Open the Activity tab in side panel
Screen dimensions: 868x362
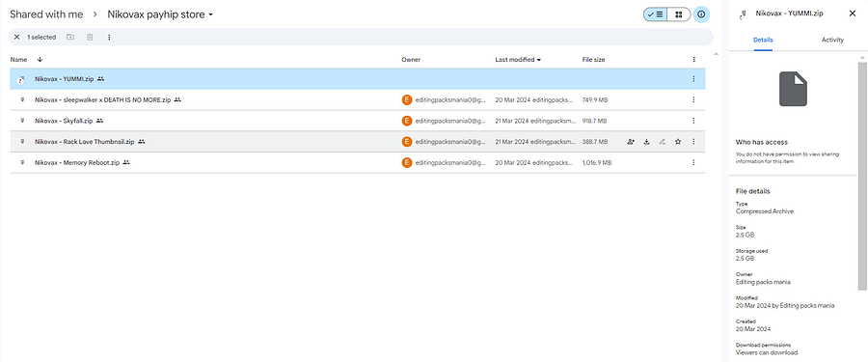832,40
